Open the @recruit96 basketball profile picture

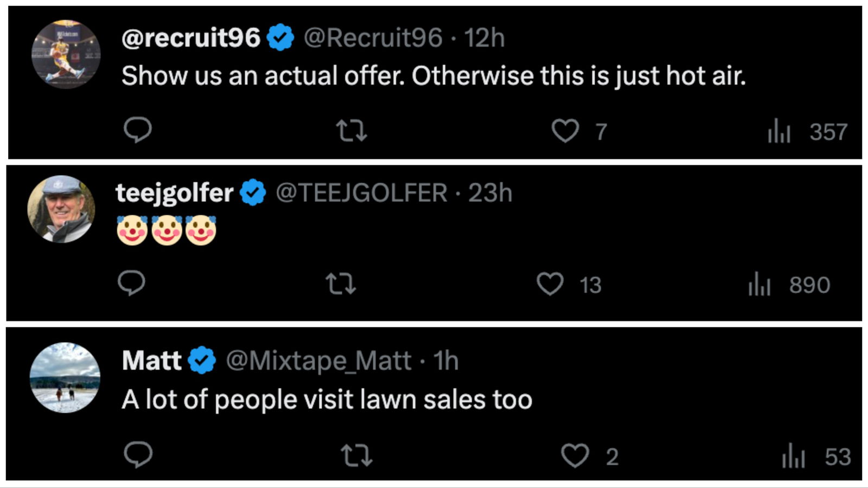(66, 54)
